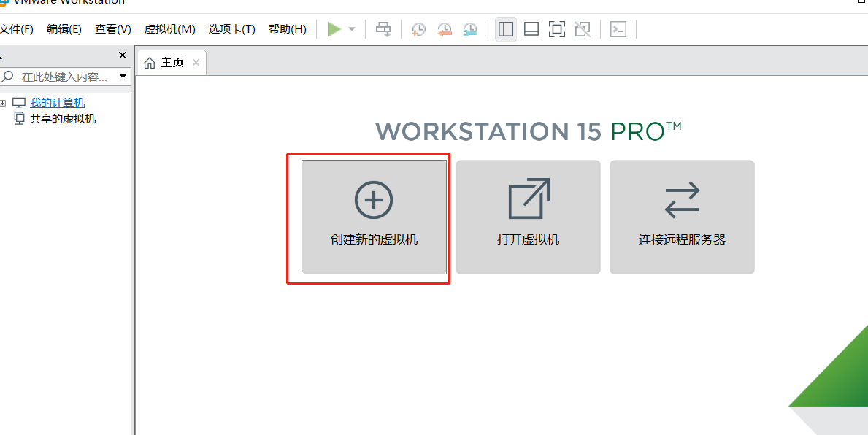868x435 pixels.
Task: Open the 选项卡(T) menu
Action: [x=232, y=29]
